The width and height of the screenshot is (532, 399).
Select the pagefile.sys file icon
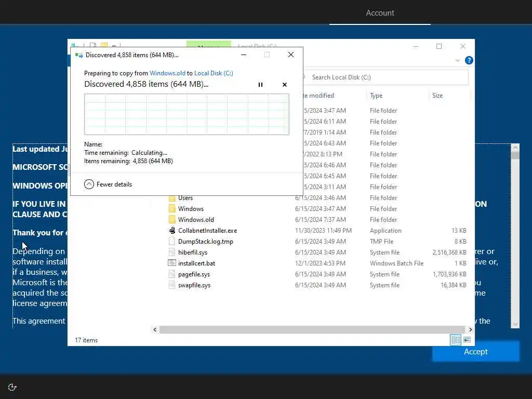point(172,274)
